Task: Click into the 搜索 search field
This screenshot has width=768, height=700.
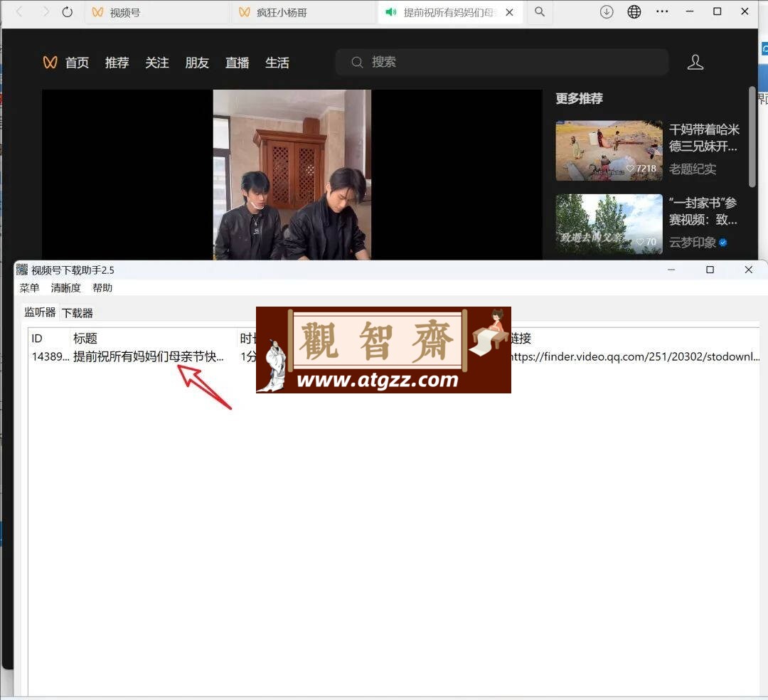Action: click(x=502, y=62)
